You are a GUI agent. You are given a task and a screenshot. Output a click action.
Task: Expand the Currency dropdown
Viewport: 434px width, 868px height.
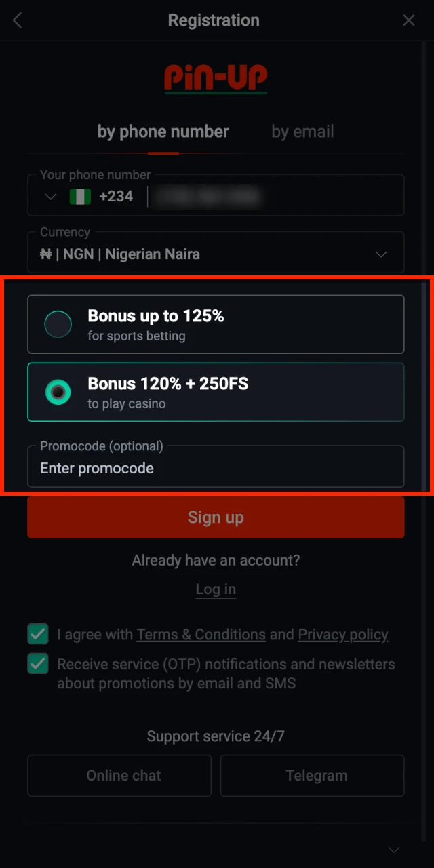pyautogui.click(x=381, y=254)
